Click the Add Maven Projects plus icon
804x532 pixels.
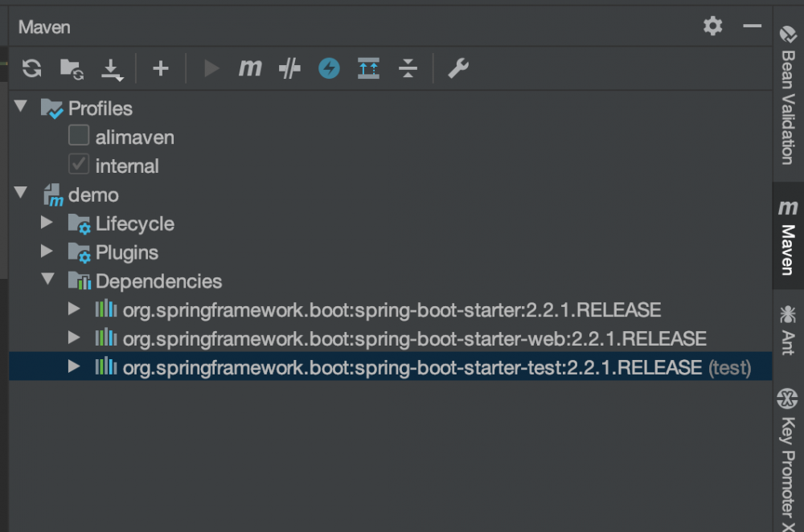161,69
